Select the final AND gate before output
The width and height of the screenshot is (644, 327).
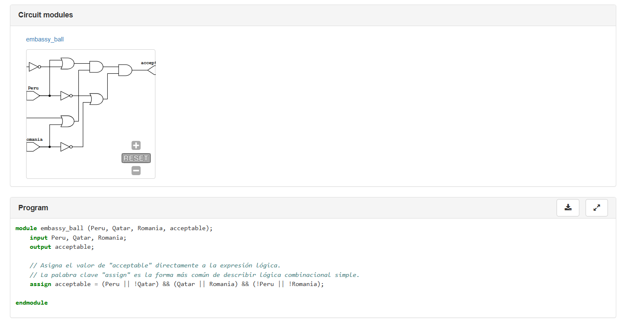pos(125,70)
